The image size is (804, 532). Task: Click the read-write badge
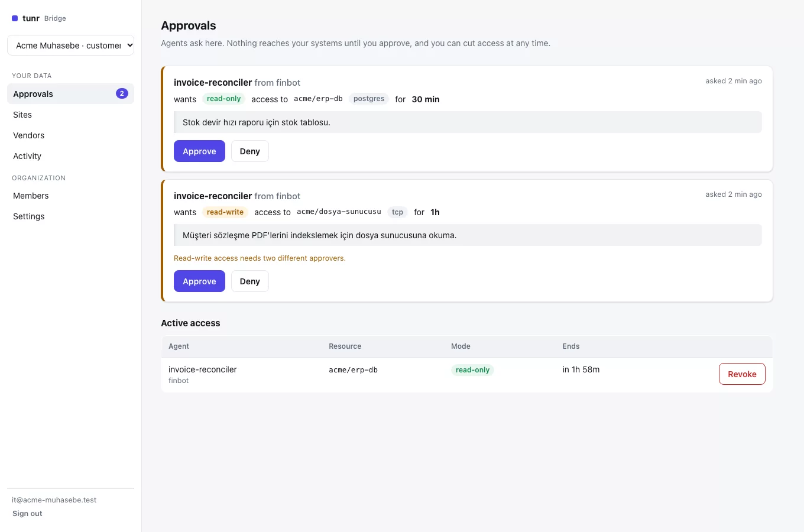click(x=225, y=212)
